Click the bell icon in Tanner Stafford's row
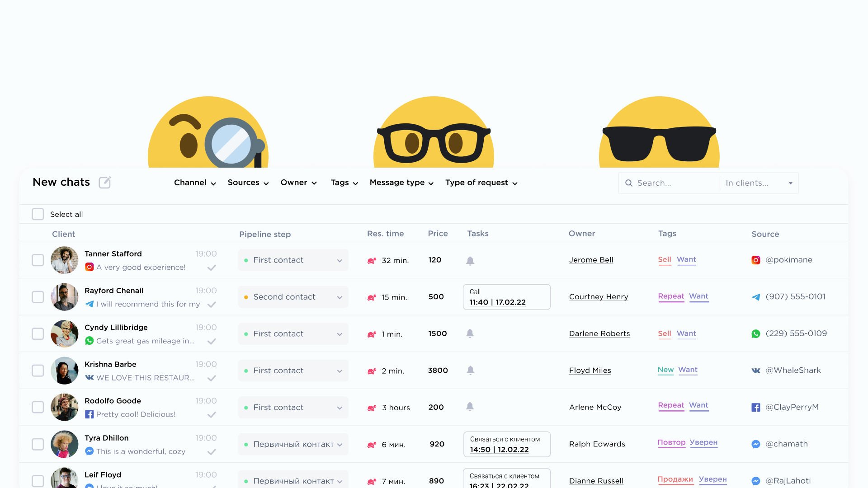This screenshot has width=868, height=488. pos(470,261)
